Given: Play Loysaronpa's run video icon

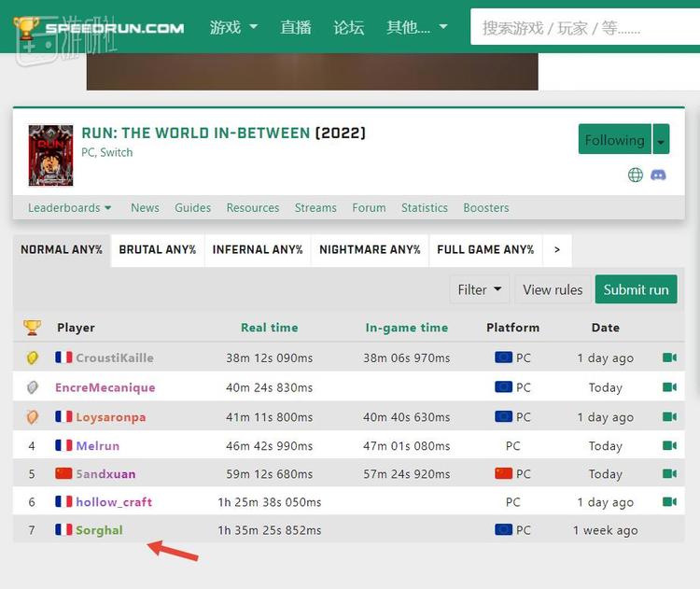Looking at the screenshot, I should tap(669, 416).
